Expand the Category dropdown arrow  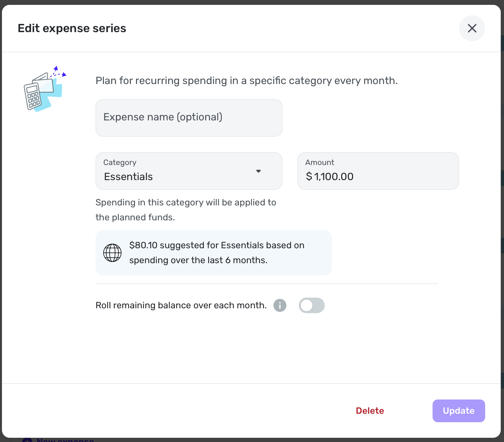coord(258,171)
